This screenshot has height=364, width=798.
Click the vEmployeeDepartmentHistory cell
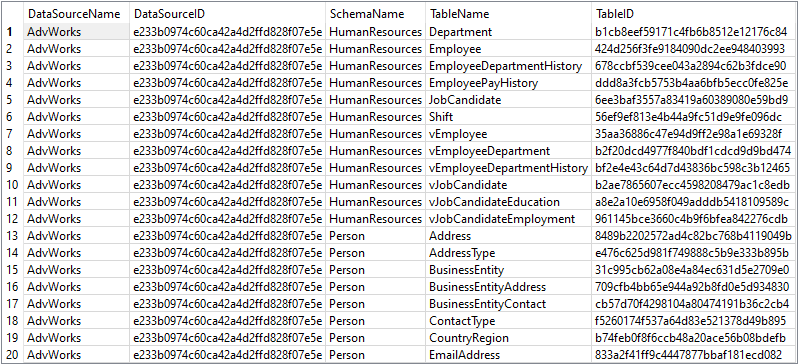[508, 167]
